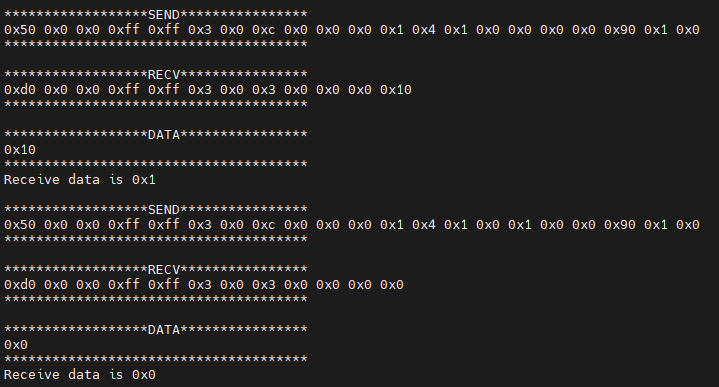
Task: Click the second SEND header line
Action: pyautogui.click(x=155, y=210)
